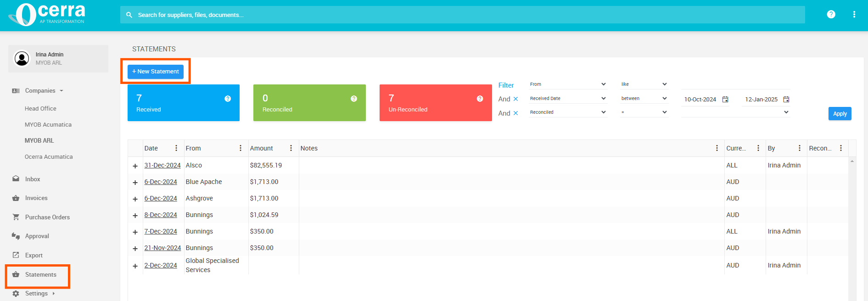Click the Purchase Orders cart icon
The width and height of the screenshot is (868, 301).
click(16, 217)
